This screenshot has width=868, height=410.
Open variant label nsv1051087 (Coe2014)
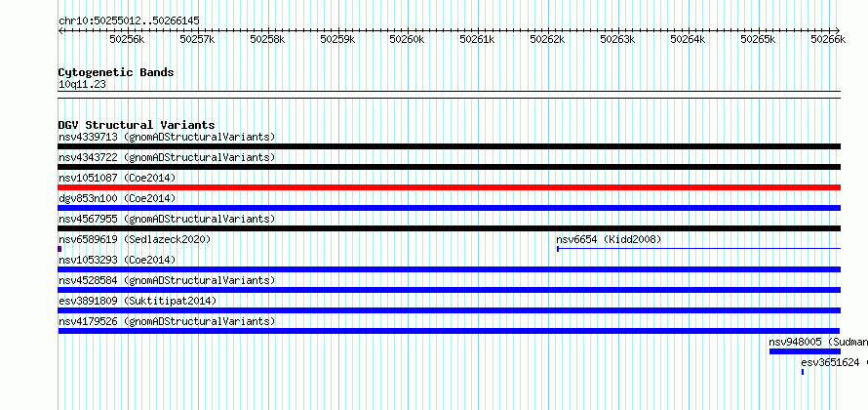point(117,178)
